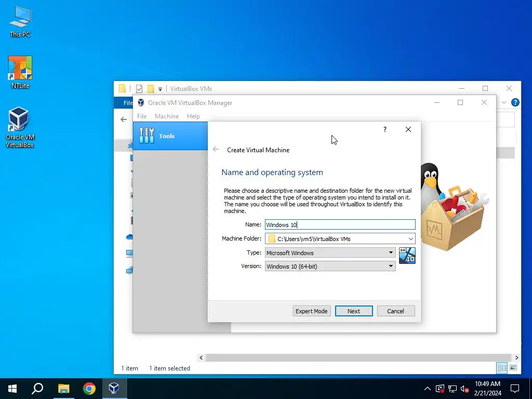Click the Explorer horizontal scrollbar track
Image resolution: width=532 pixels, height=399 pixels.
[358, 357]
